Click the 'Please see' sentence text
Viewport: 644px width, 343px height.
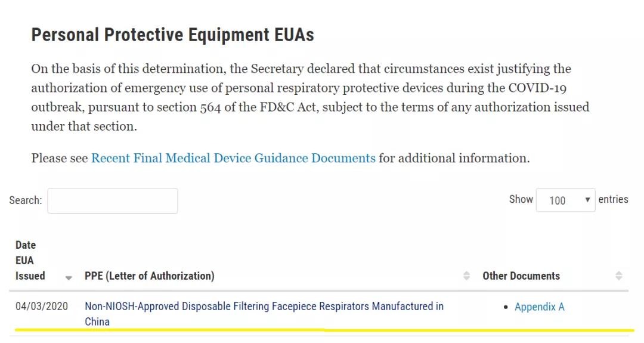(x=60, y=158)
